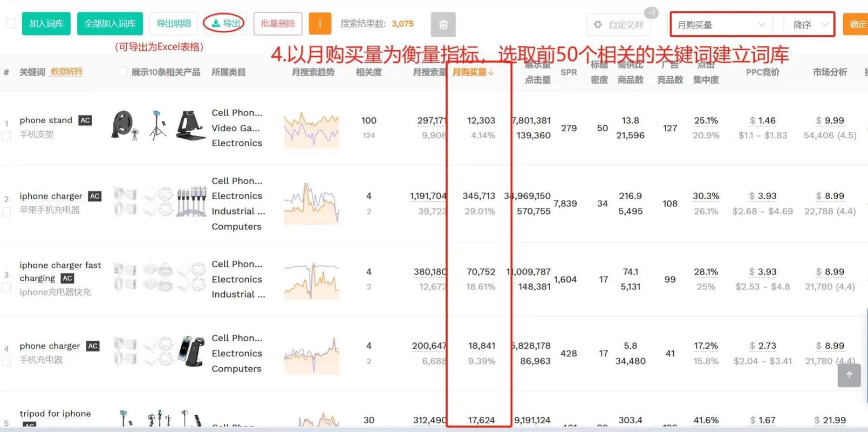Click the custom columns gear icon
The height and width of the screenshot is (432, 868).
pyautogui.click(x=598, y=25)
